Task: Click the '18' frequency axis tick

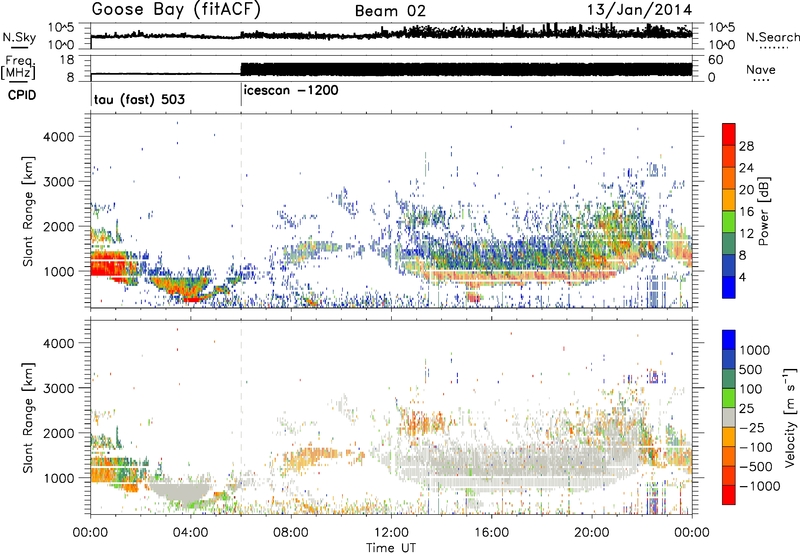Action: [x=67, y=60]
